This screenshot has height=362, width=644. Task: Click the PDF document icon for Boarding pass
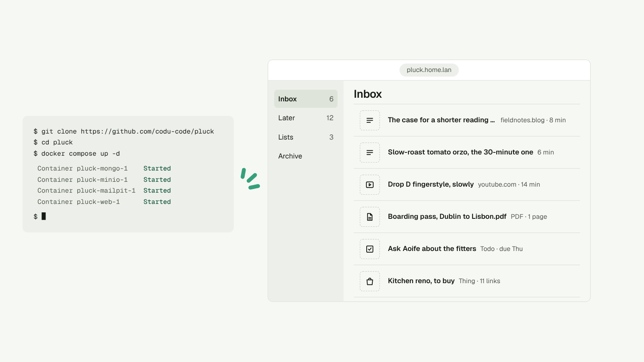pos(369,217)
